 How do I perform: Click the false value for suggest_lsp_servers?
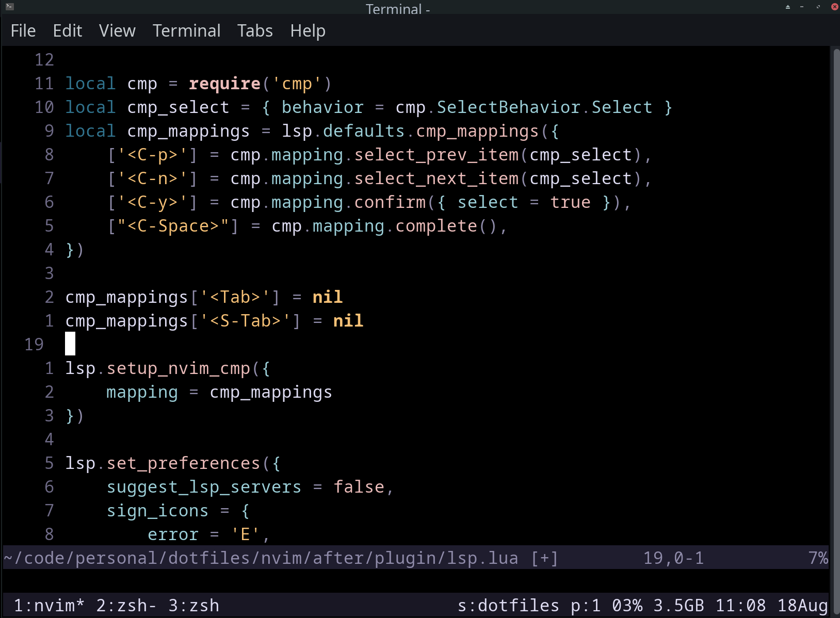coord(359,487)
